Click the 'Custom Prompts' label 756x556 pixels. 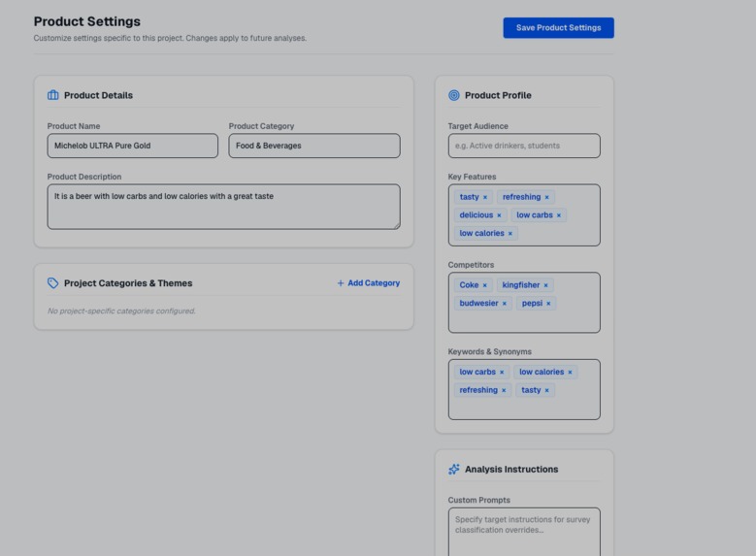pos(478,500)
